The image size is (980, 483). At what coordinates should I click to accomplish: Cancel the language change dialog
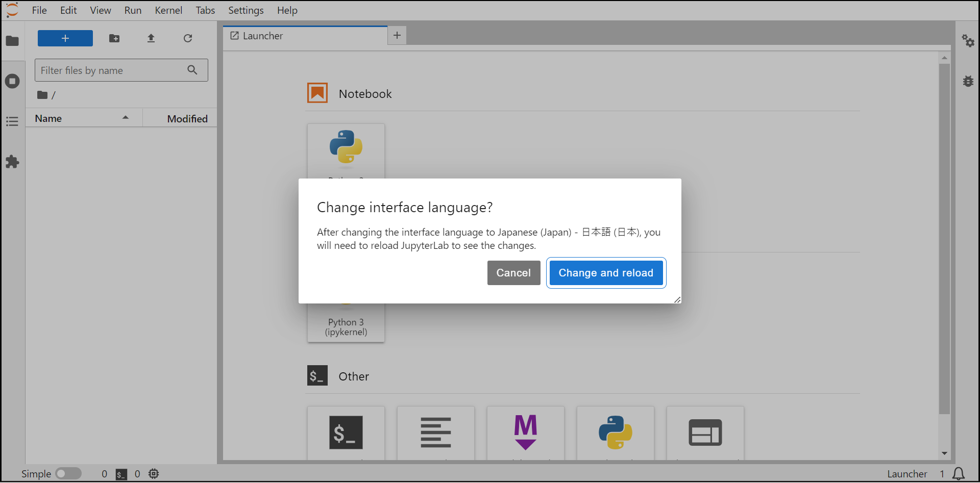(x=513, y=273)
